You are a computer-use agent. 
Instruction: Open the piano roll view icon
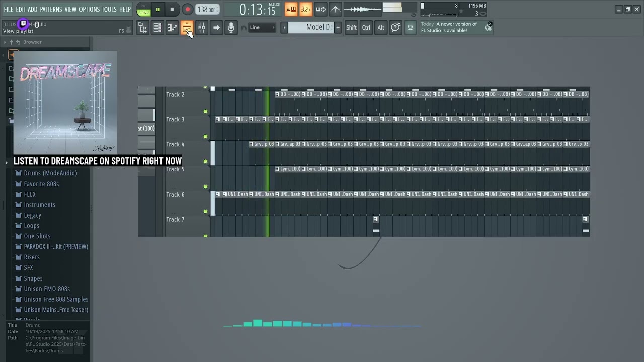click(172, 28)
